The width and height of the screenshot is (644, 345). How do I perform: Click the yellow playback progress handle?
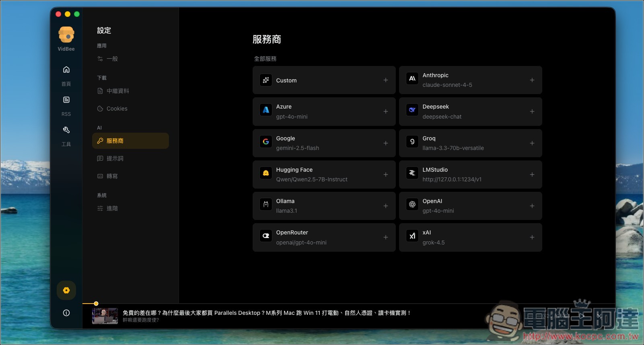[x=96, y=304]
